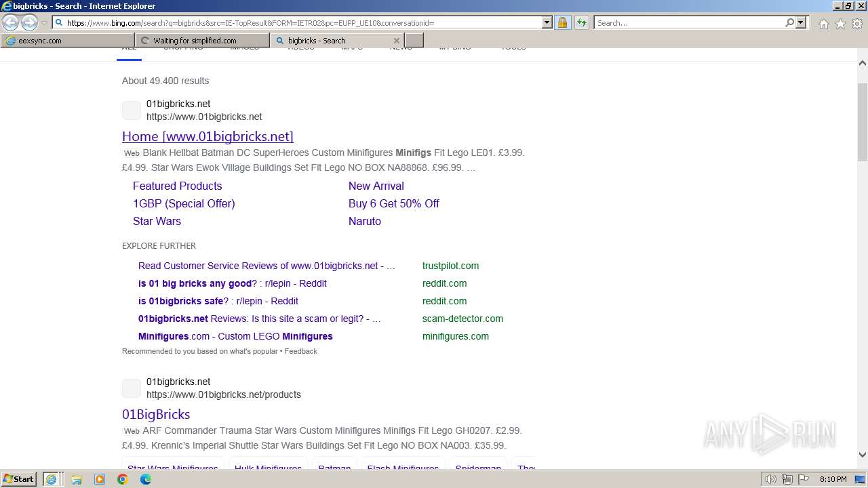Viewport: 868px width, 488px height.
Task: Open the Tools gear icon
Action: (x=857, y=24)
